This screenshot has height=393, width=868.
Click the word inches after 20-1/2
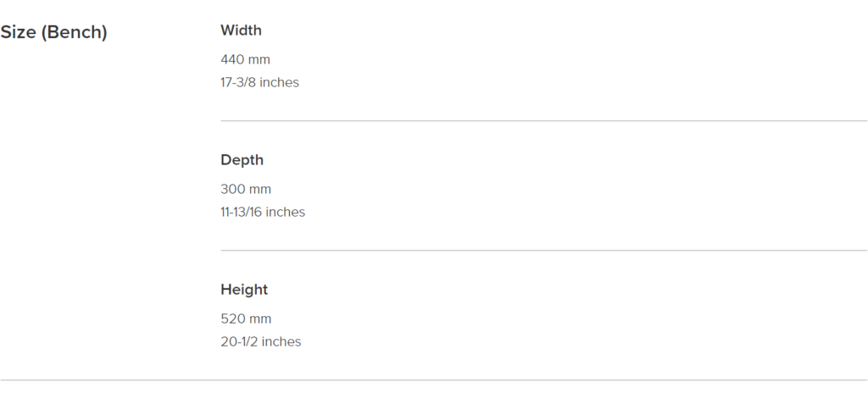click(281, 341)
